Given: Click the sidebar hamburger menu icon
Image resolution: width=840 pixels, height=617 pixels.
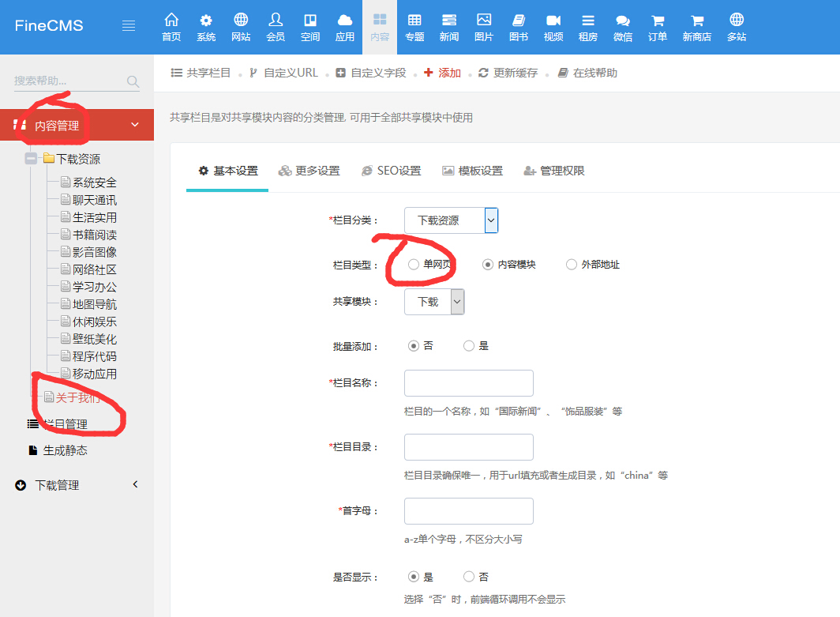Looking at the screenshot, I should (x=129, y=24).
